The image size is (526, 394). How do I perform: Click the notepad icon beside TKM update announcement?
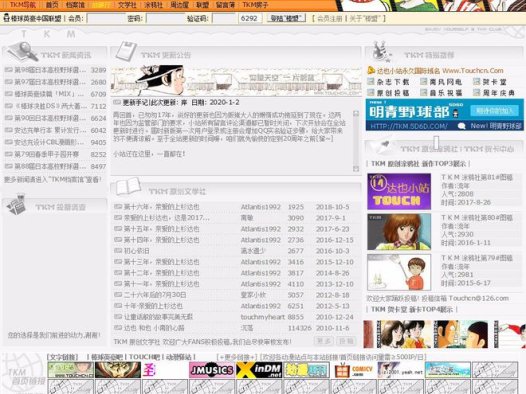pos(125,51)
